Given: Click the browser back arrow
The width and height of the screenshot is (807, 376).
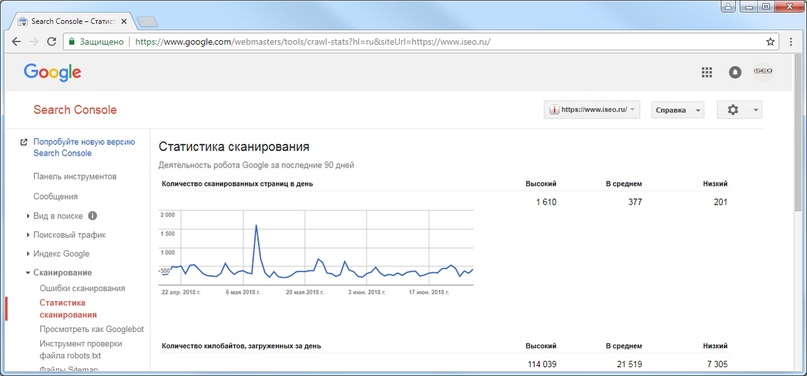Looking at the screenshot, I should click(x=16, y=42).
